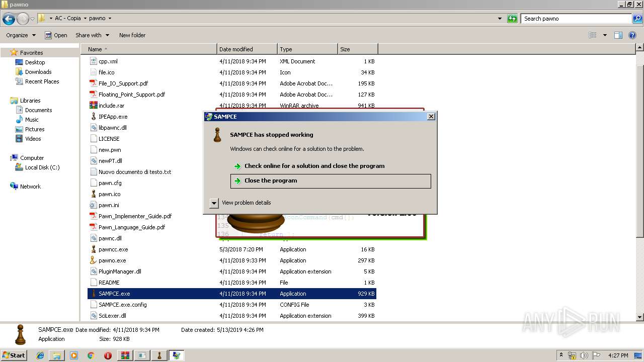Select the include.rar archive icon
The image size is (644, 362).
[x=93, y=106]
